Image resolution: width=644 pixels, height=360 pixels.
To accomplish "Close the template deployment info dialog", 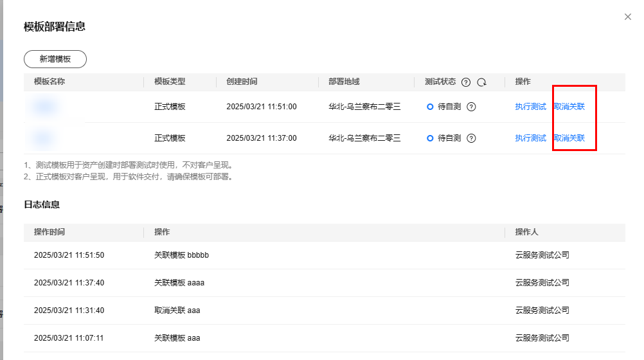I will click(627, 17).
